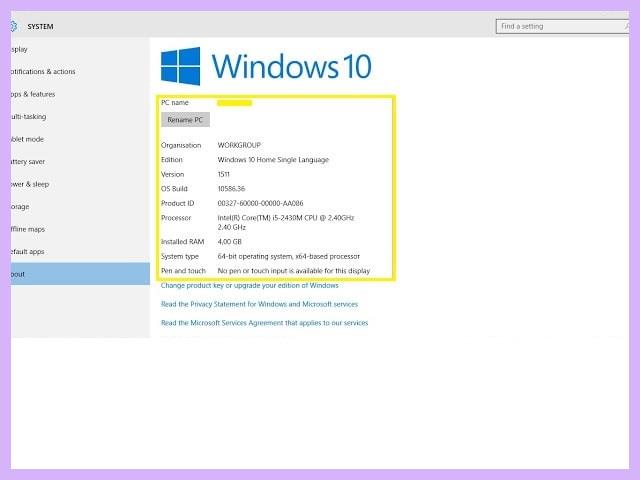Click the Installed RAM 4.00 GB value
The image size is (640, 480).
tap(230, 242)
